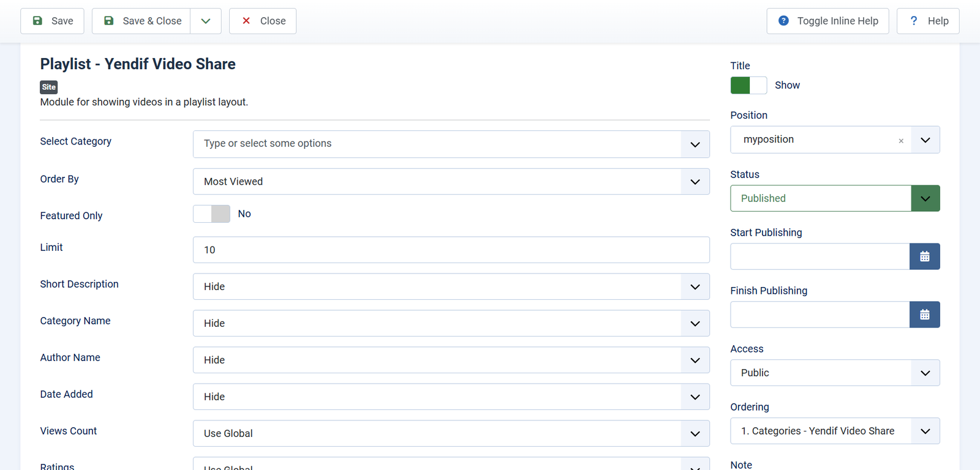Expand the Ordering dropdown

pyautogui.click(x=835, y=431)
